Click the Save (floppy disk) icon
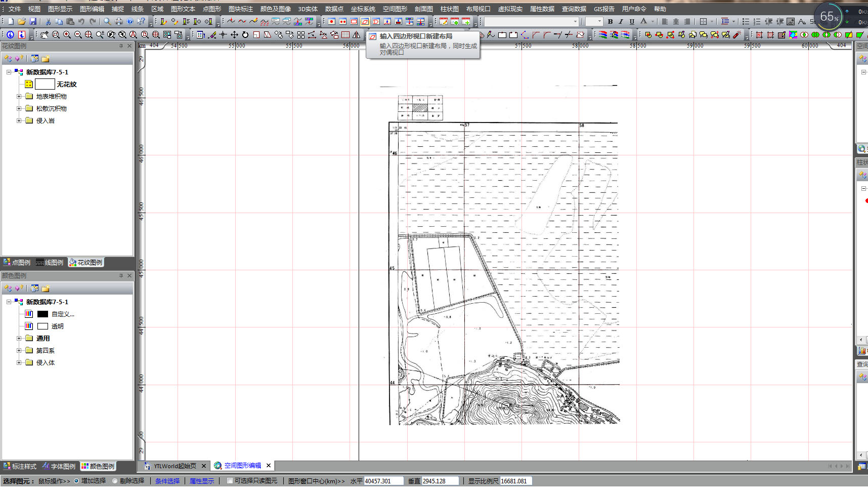 click(x=33, y=22)
